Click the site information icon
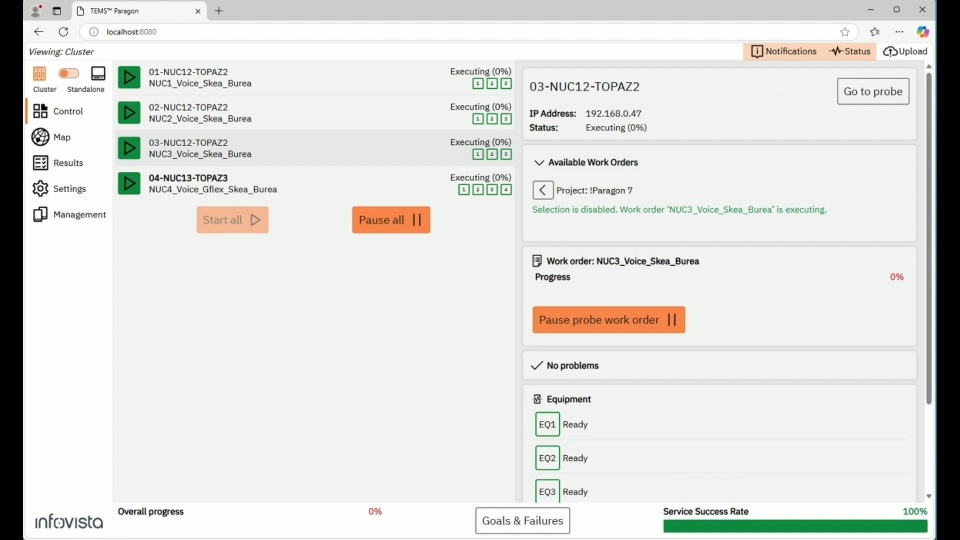960x540 pixels. (94, 32)
